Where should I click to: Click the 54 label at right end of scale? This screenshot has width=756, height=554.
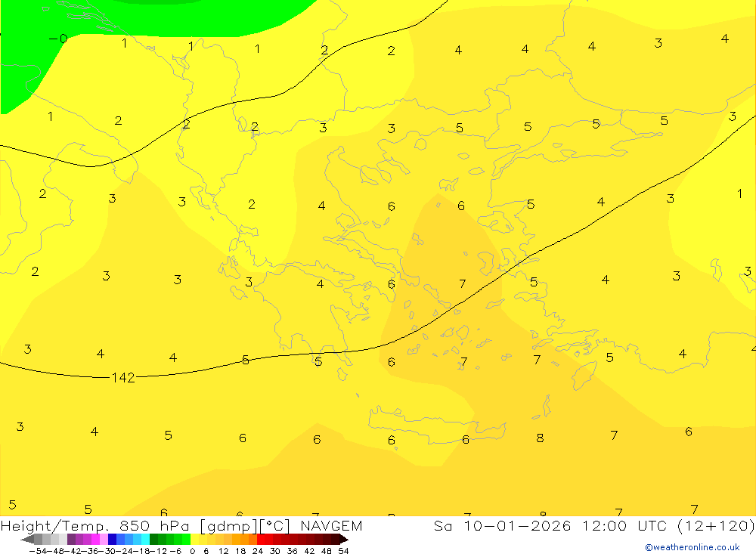(343, 551)
